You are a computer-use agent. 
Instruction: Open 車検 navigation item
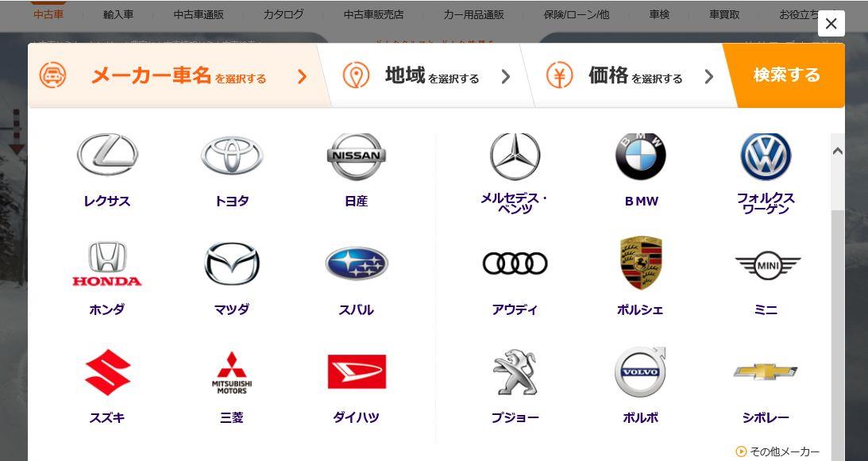pyautogui.click(x=659, y=14)
